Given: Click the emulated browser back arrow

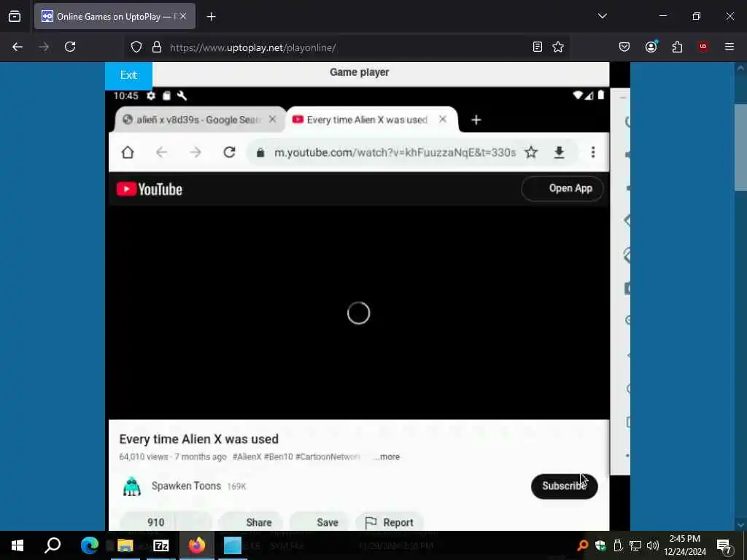Looking at the screenshot, I should 161,152.
